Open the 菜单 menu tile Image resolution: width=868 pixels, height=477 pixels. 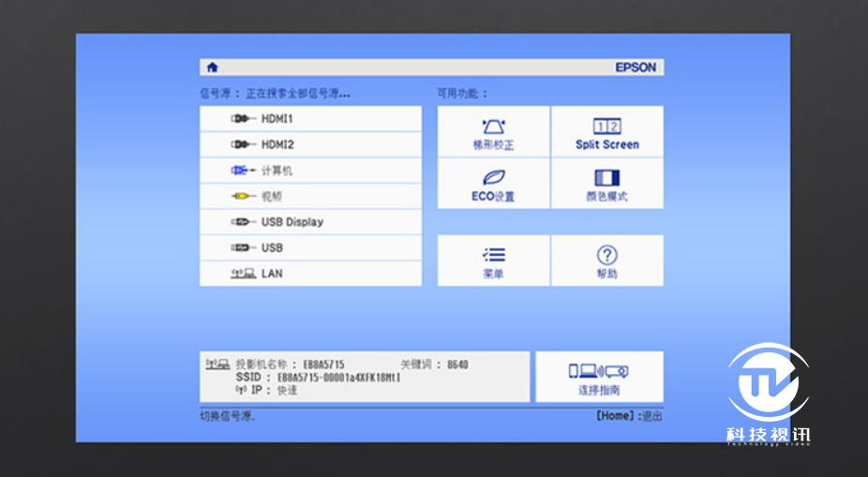pos(493,261)
